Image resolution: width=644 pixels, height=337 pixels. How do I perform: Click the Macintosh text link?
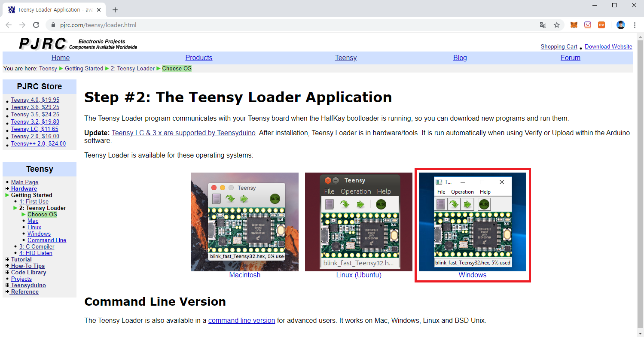pos(245,275)
